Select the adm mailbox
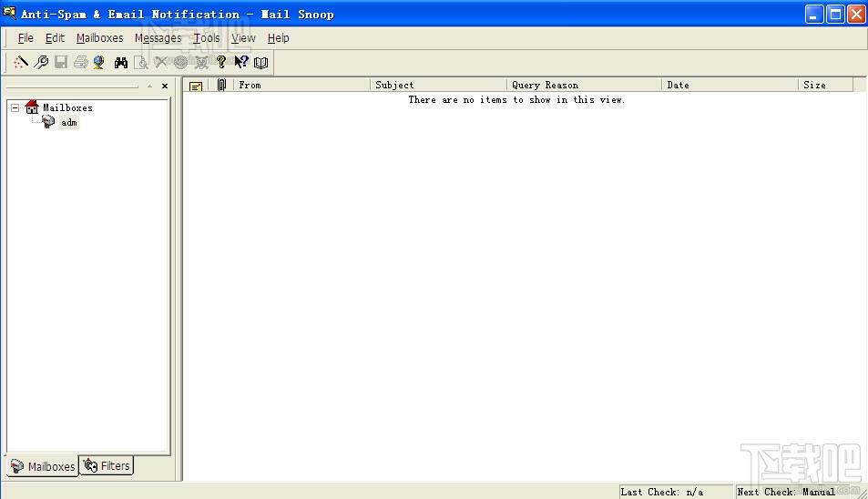868x499 pixels. pyautogui.click(x=69, y=122)
